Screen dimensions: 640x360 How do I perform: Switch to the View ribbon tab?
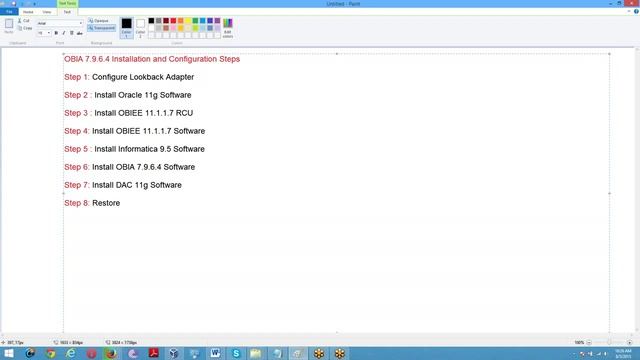(x=47, y=12)
